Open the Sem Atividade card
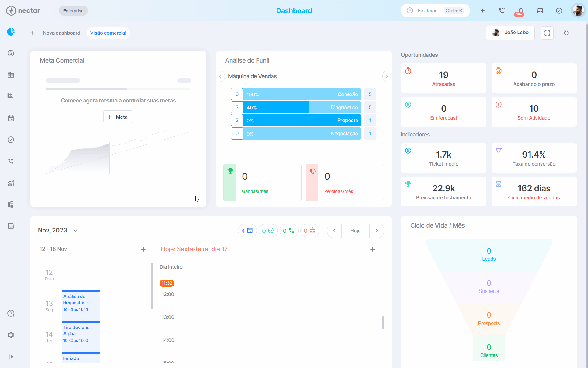The image size is (588, 368). tap(534, 112)
